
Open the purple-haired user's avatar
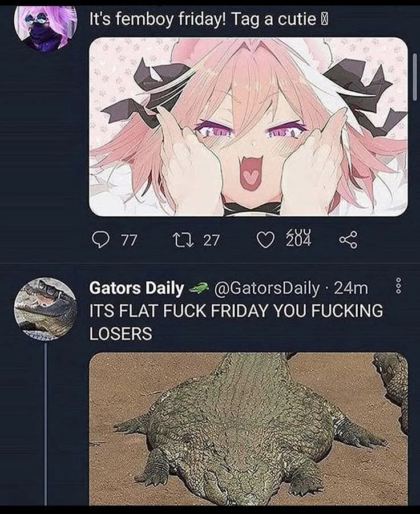[x=46, y=27]
